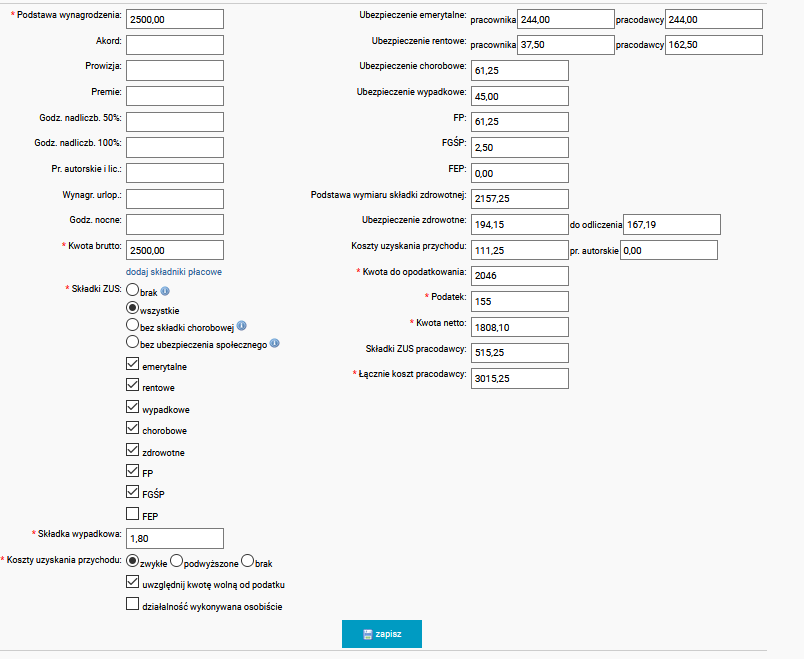This screenshot has width=804, height=659.
Task: Click Pr. autorskie i lic. field
Action: 175,173
